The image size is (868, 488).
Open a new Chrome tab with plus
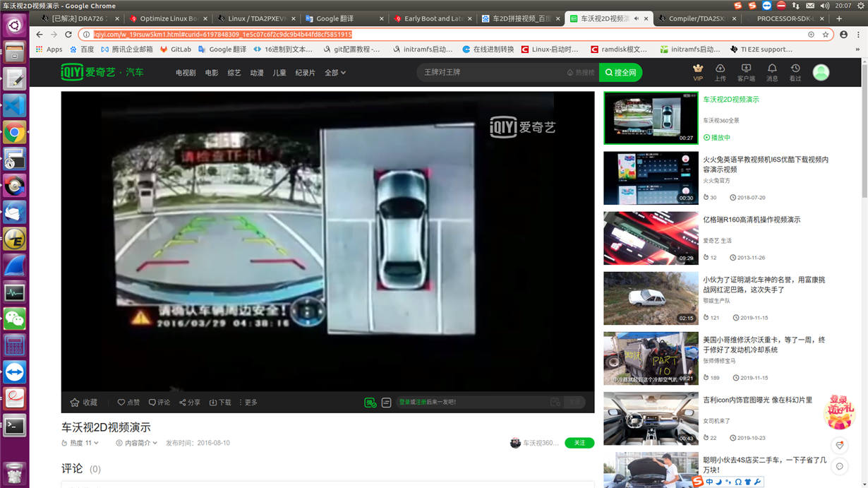839,18
